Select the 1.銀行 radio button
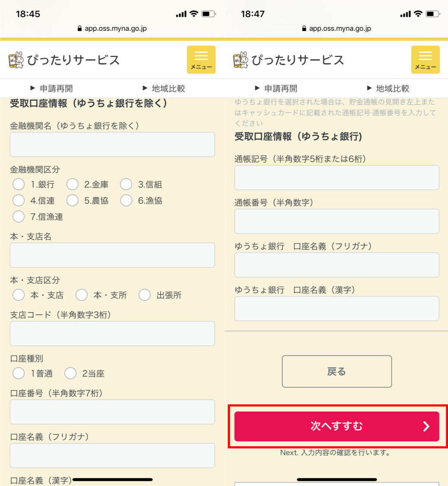The height and width of the screenshot is (486, 448). 19,184
